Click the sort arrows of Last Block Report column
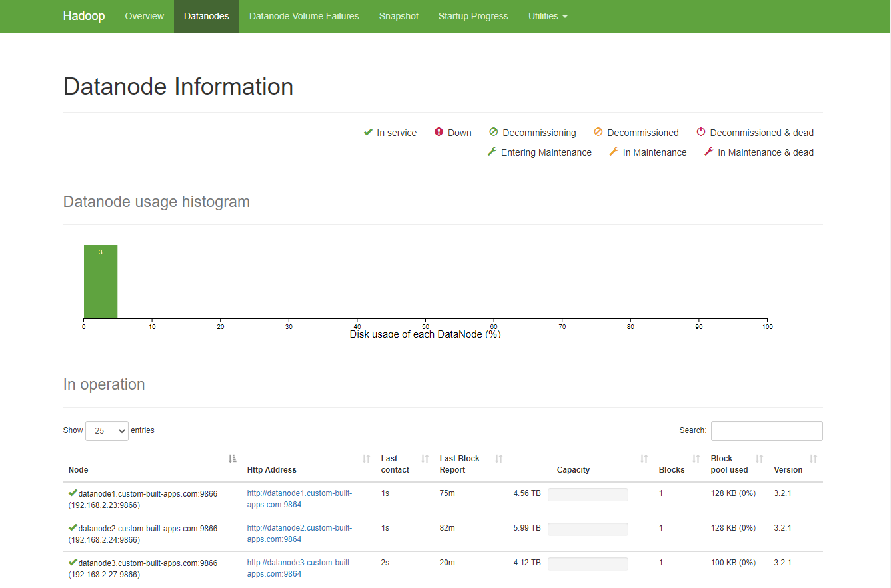Viewport: 891px width, 588px height. pos(499,459)
